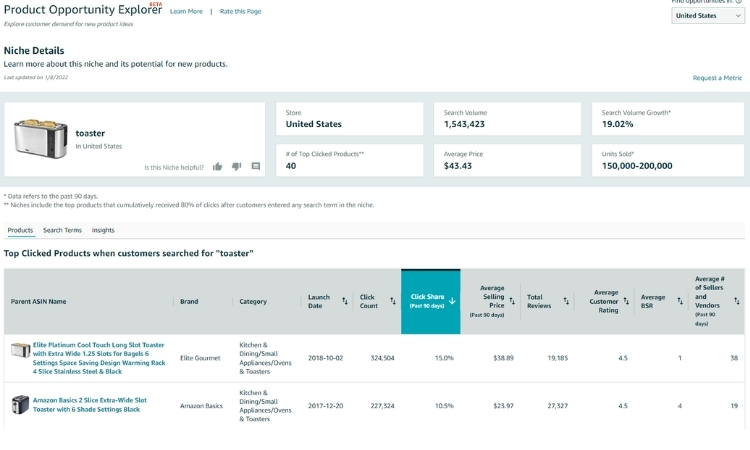Image resolution: width=750 pixels, height=450 pixels.
Task: Click the Category column header
Action: tap(253, 302)
